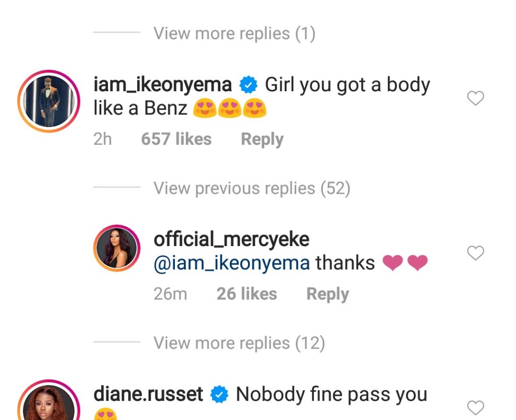This screenshot has width=516, height=420.
Task: View the 26 likes list
Action: click(x=246, y=294)
